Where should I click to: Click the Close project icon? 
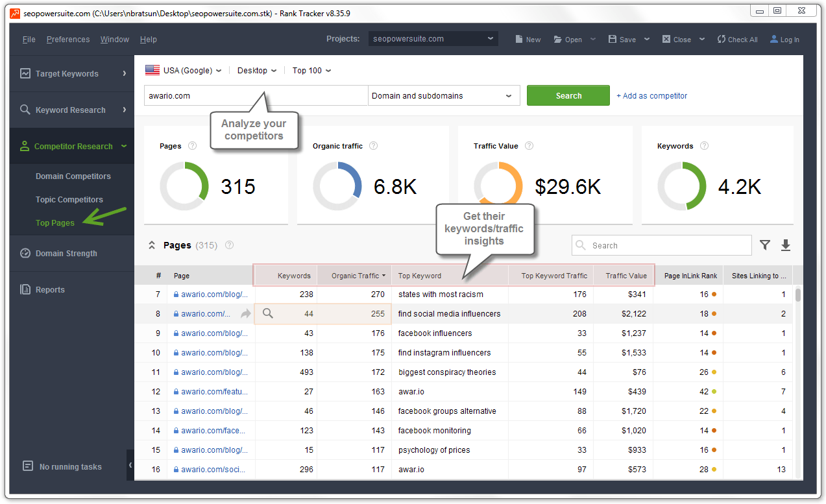[666, 39]
